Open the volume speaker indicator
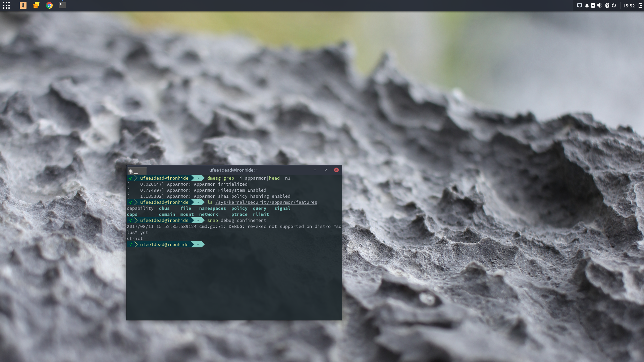This screenshot has width=644, height=362. [x=600, y=5]
